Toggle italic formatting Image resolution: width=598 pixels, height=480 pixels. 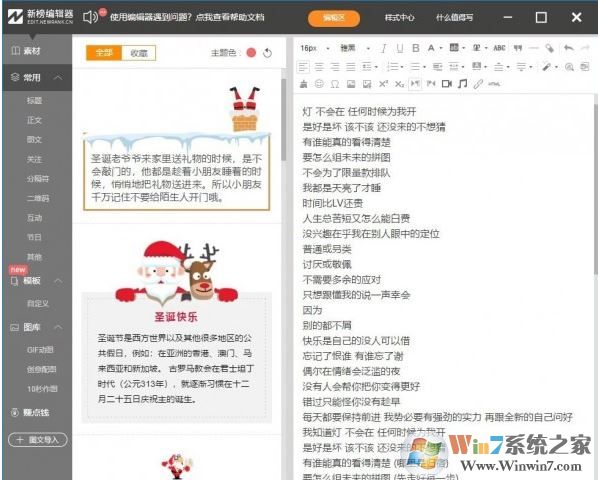[384, 48]
